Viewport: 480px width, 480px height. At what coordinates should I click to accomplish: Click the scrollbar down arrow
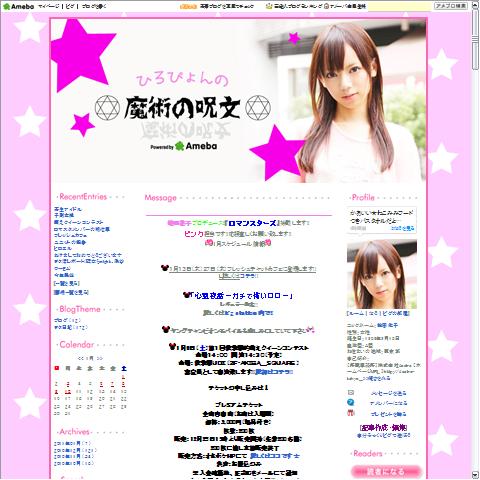(x=475, y=475)
